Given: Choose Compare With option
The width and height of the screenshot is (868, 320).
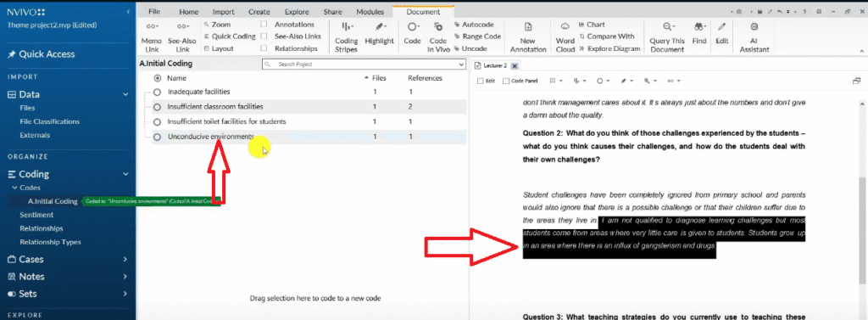Looking at the screenshot, I should point(607,36).
